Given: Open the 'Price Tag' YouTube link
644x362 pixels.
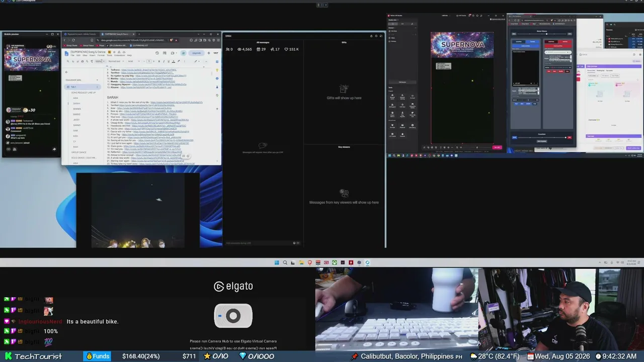Looking at the screenshot, I should point(148,135).
